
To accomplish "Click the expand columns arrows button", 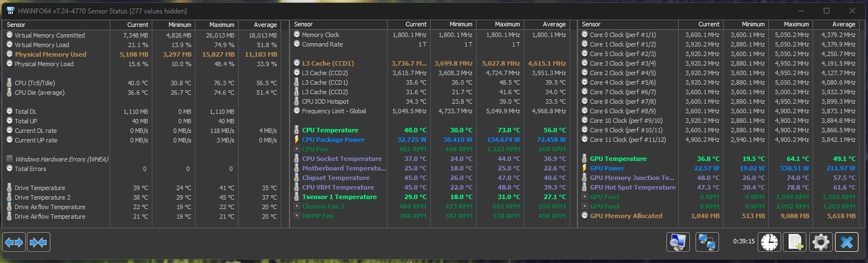I will pyautogui.click(x=15, y=242).
